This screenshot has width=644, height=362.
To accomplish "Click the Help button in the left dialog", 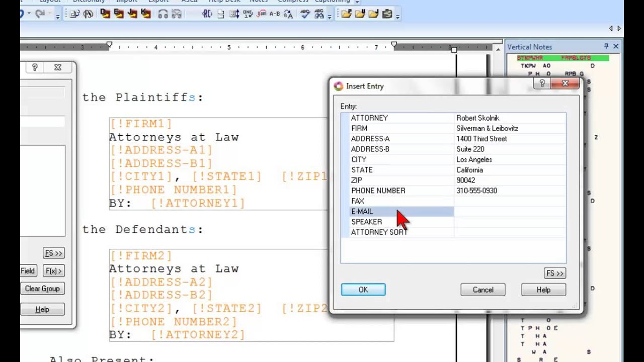I will tap(42, 310).
